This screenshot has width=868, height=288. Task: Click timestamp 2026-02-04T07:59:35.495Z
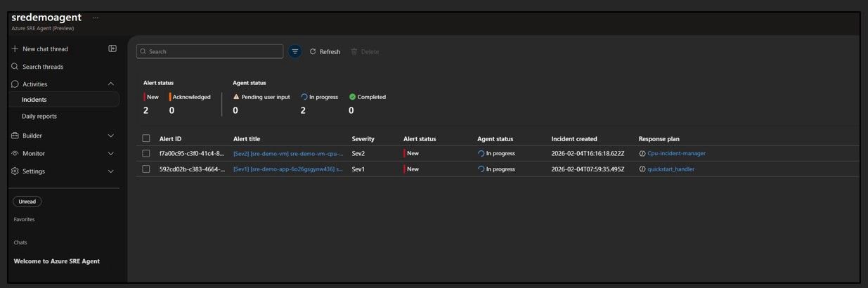[x=587, y=169]
